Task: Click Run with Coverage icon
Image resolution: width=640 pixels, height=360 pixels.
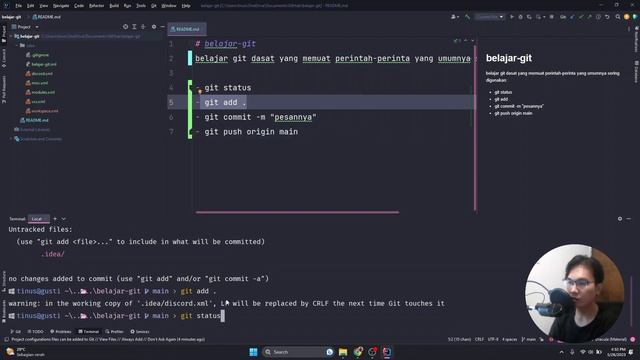Action: (529, 17)
